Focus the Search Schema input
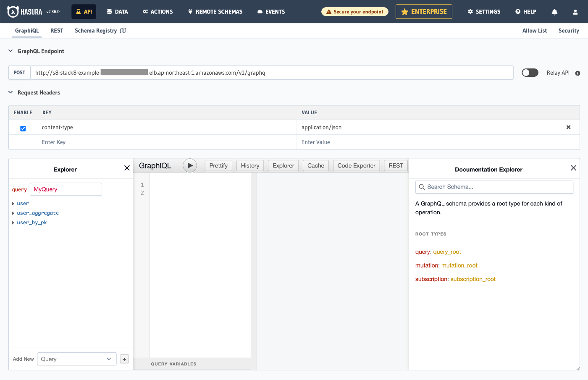This screenshot has height=380, width=588. coord(494,187)
